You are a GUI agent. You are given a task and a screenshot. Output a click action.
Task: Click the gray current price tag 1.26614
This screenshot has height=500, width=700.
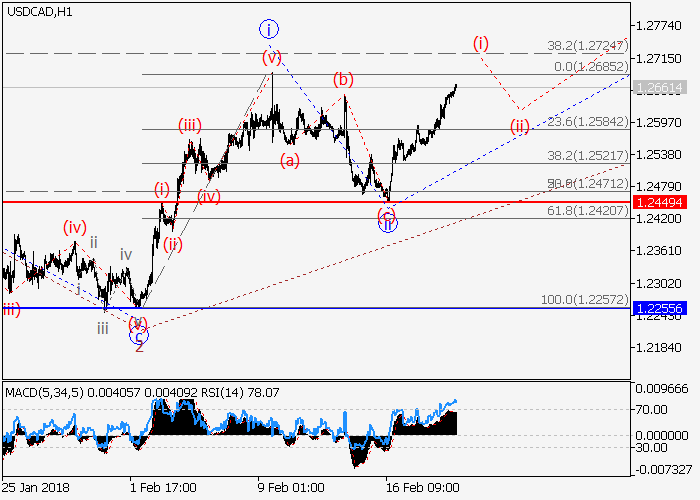pos(659,88)
